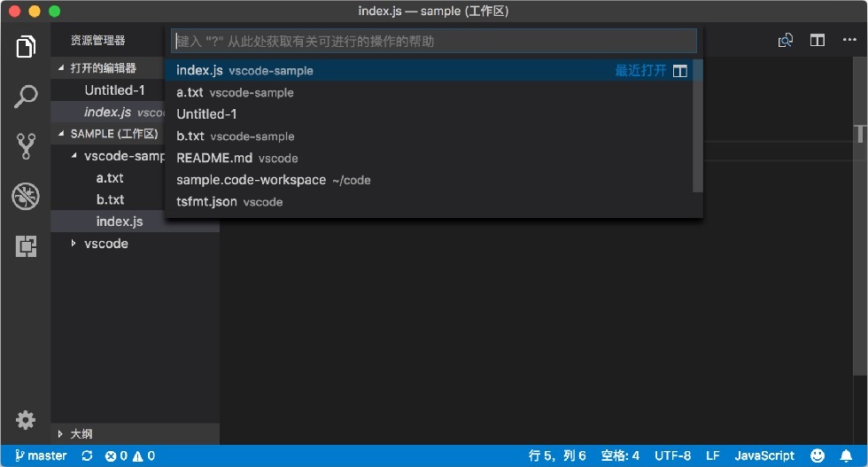Open the More Actions ellipsis menu
The width and height of the screenshot is (868, 467).
[849, 40]
